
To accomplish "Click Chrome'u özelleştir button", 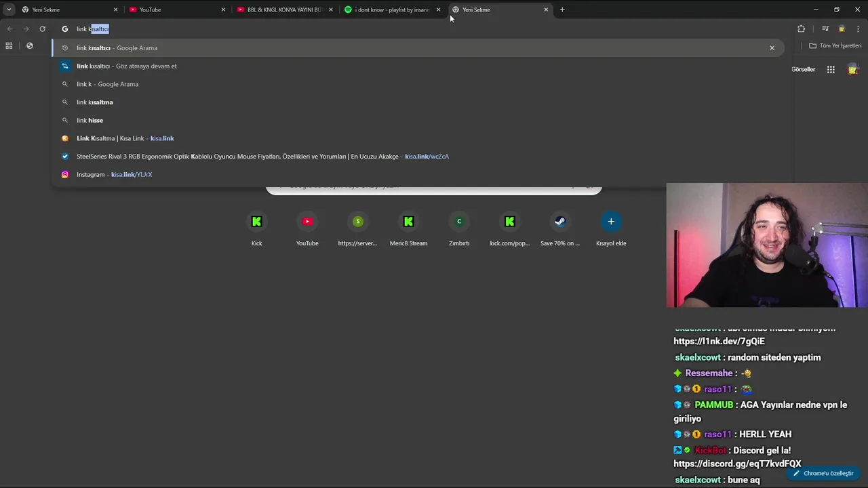I will (x=823, y=473).
